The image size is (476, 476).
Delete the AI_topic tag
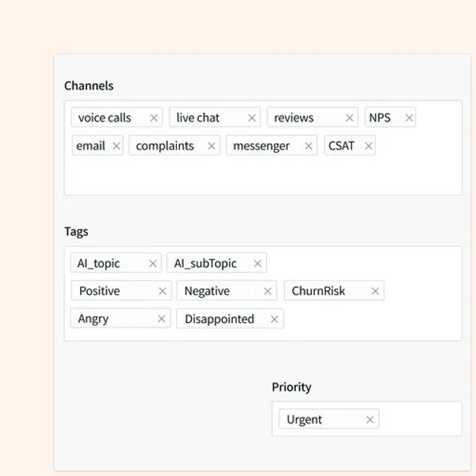point(153,263)
